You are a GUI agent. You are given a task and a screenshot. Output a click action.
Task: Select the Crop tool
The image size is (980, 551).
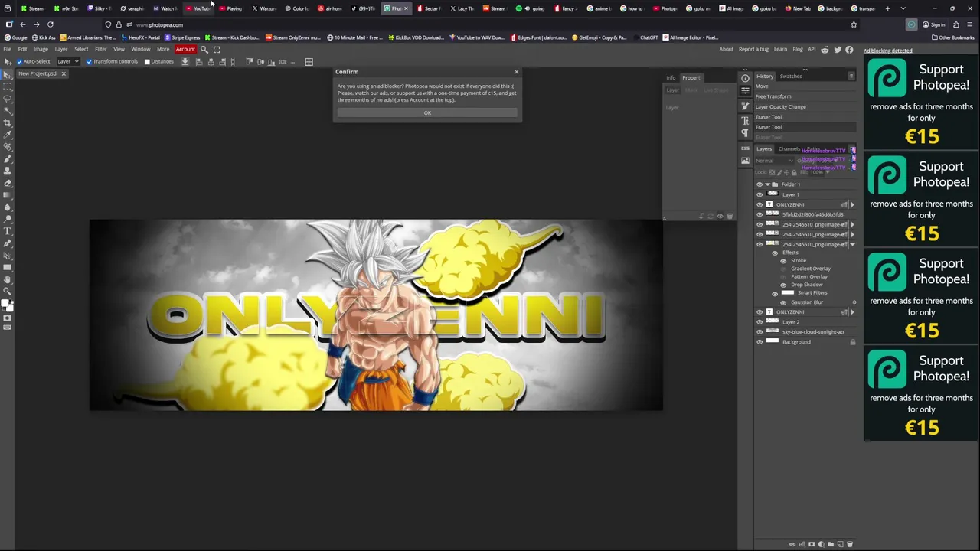point(8,122)
